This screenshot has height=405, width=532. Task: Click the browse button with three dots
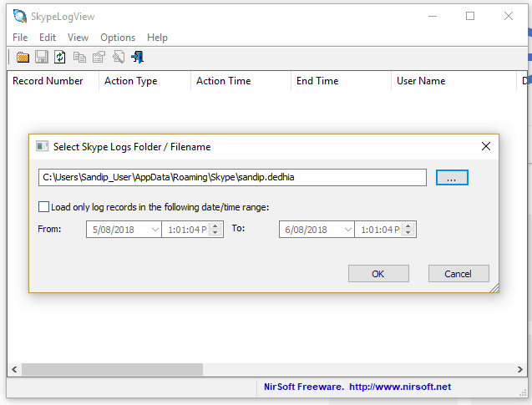click(x=452, y=178)
